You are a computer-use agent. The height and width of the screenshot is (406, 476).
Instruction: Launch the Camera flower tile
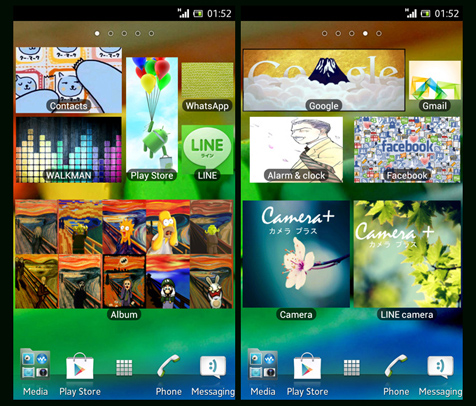[296, 254]
